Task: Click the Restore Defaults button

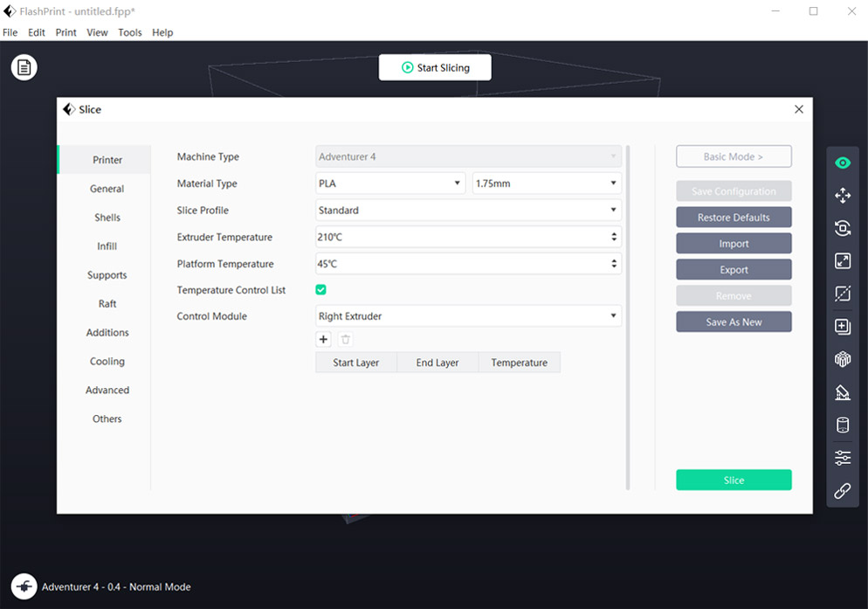Action: click(x=734, y=218)
